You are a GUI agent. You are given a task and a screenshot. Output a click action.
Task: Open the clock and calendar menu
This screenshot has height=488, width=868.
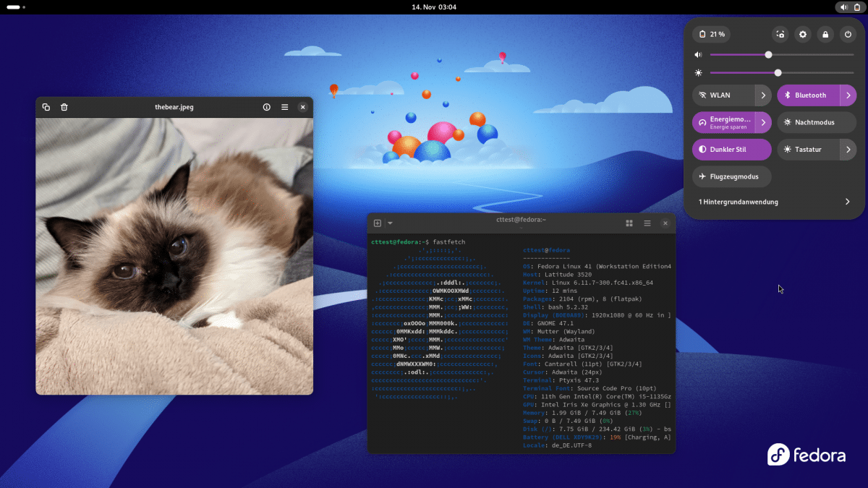434,7
